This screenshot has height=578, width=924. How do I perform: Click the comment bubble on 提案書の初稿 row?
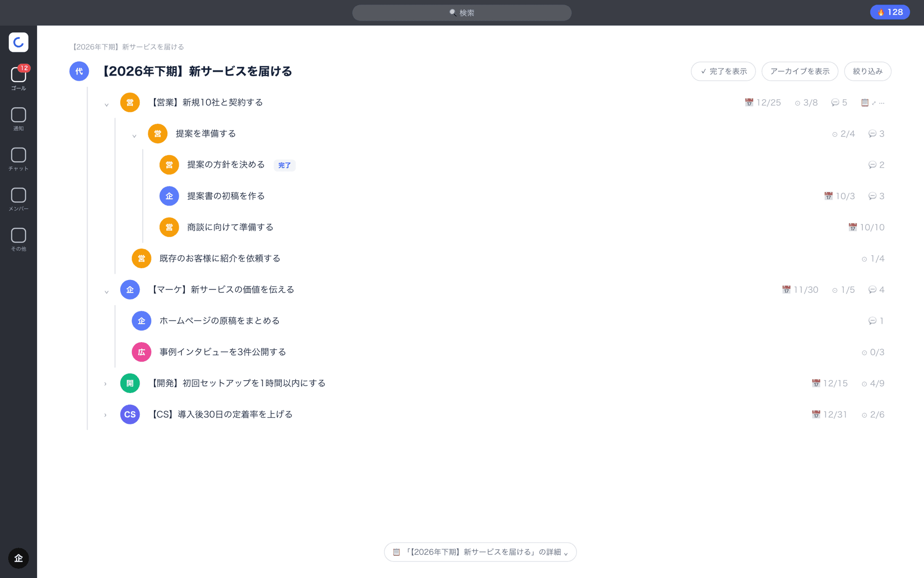tap(876, 196)
